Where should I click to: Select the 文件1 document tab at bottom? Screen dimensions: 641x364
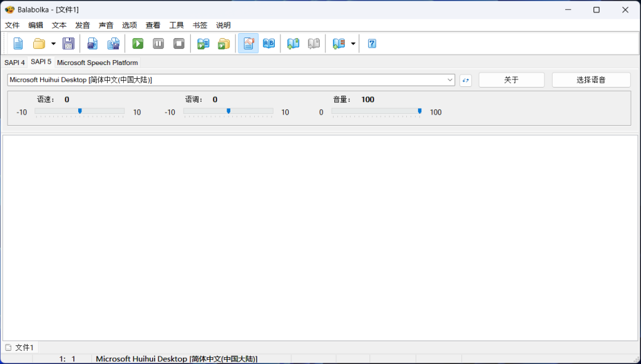[20, 347]
